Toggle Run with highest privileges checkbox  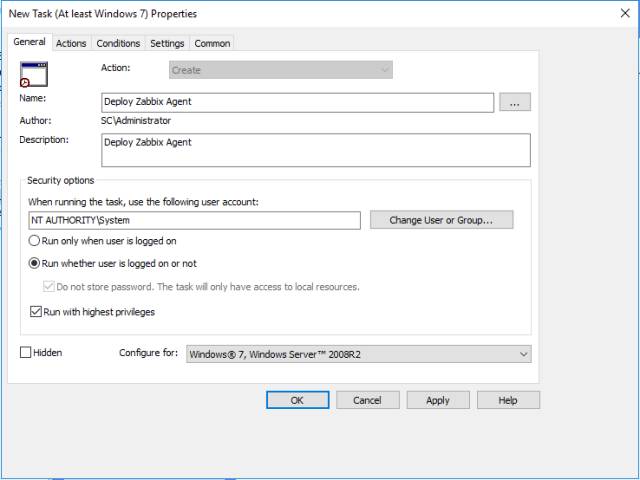[x=36, y=312]
